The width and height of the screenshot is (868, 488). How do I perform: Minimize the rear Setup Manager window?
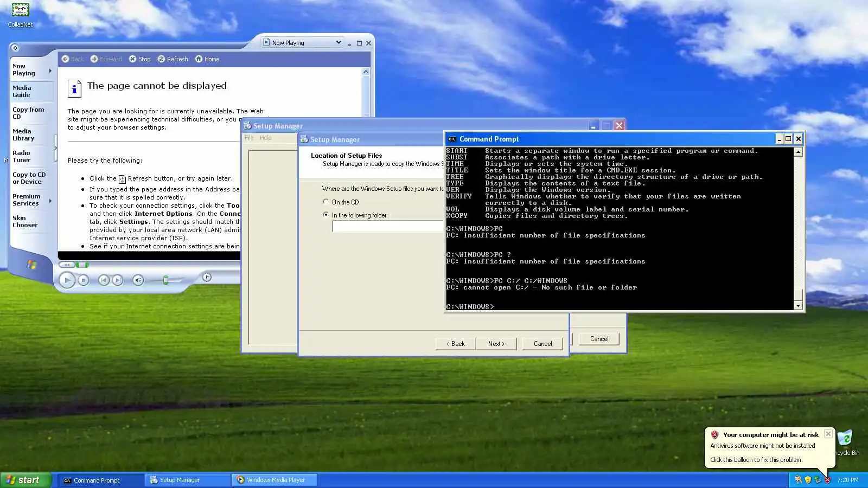click(x=593, y=126)
